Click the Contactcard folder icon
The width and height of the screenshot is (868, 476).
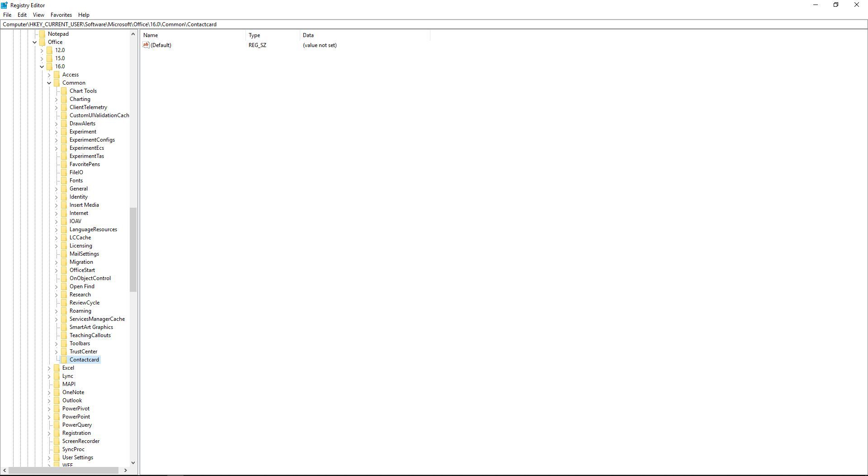[64, 360]
